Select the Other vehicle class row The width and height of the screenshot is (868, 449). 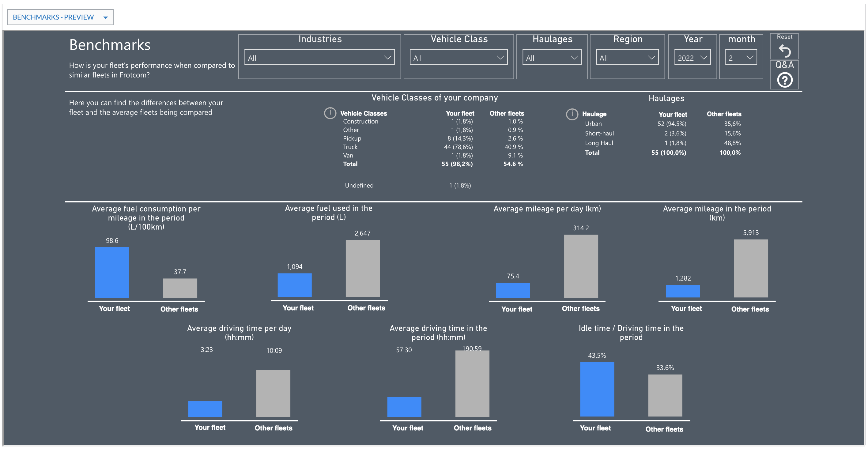pyautogui.click(x=433, y=130)
